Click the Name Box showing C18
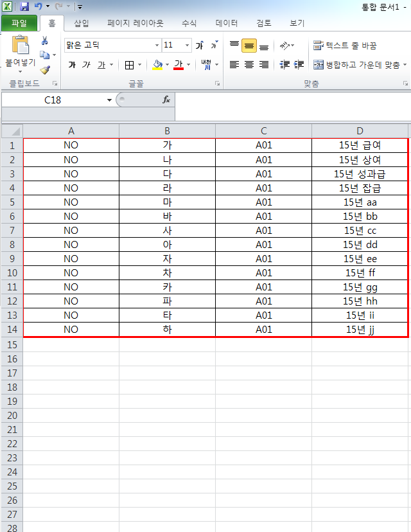The height and width of the screenshot is (532, 411). click(x=53, y=100)
